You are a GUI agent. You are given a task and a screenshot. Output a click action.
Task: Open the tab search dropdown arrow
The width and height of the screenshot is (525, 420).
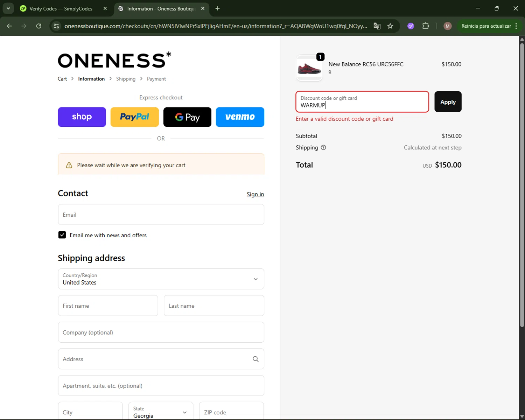click(x=8, y=8)
